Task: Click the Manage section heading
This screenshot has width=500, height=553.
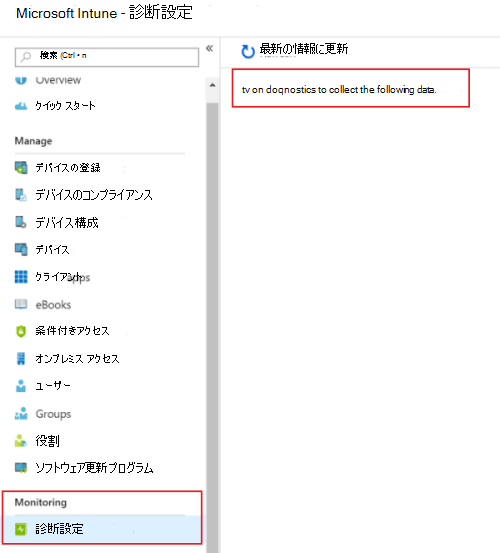Action: pyautogui.click(x=33, y=141)
